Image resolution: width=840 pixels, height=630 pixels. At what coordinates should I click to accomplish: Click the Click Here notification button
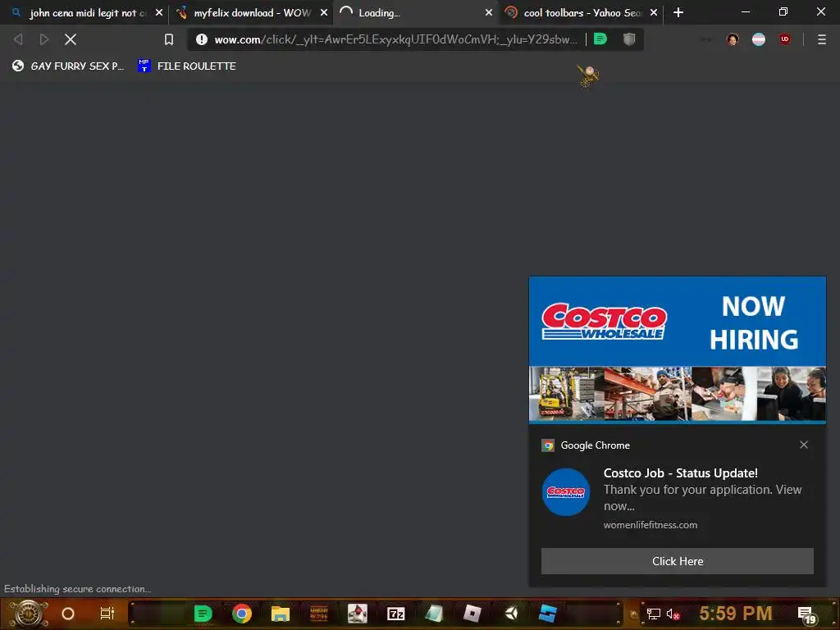tap(677, 561)
